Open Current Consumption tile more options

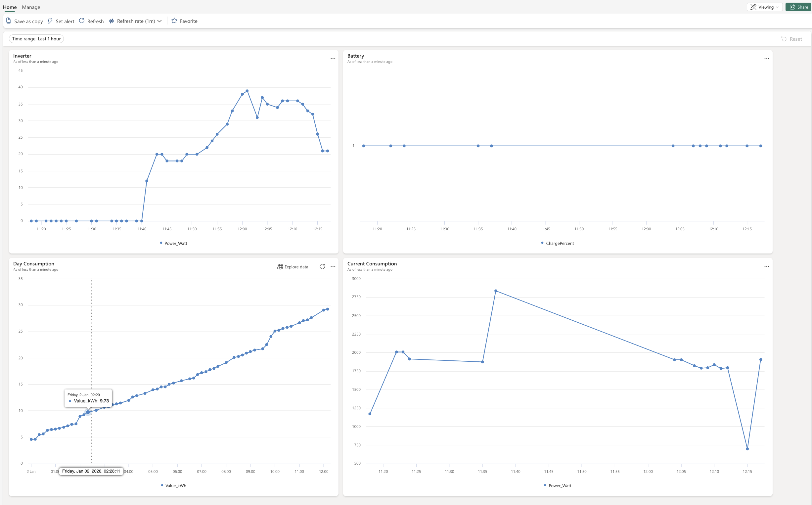pyautogui.click(x=767, y=266)
